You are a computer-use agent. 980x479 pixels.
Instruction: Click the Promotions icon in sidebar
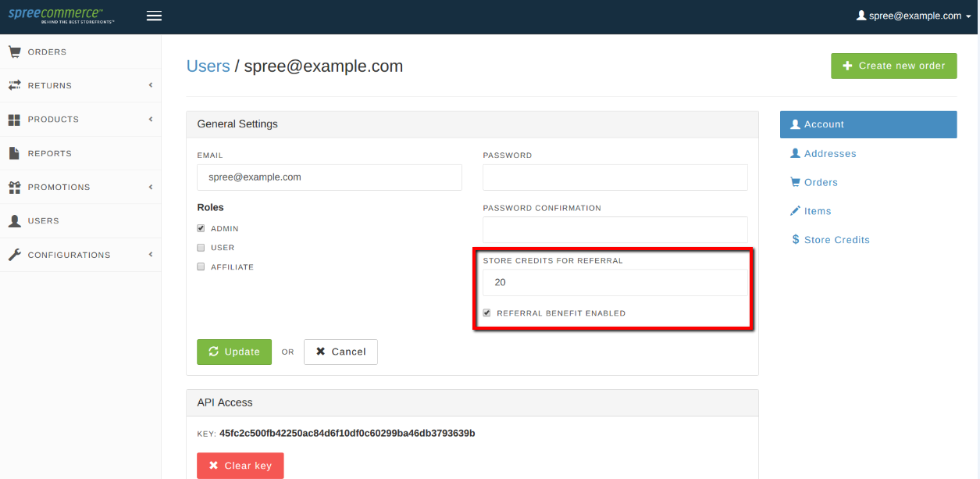click(14, 187)
